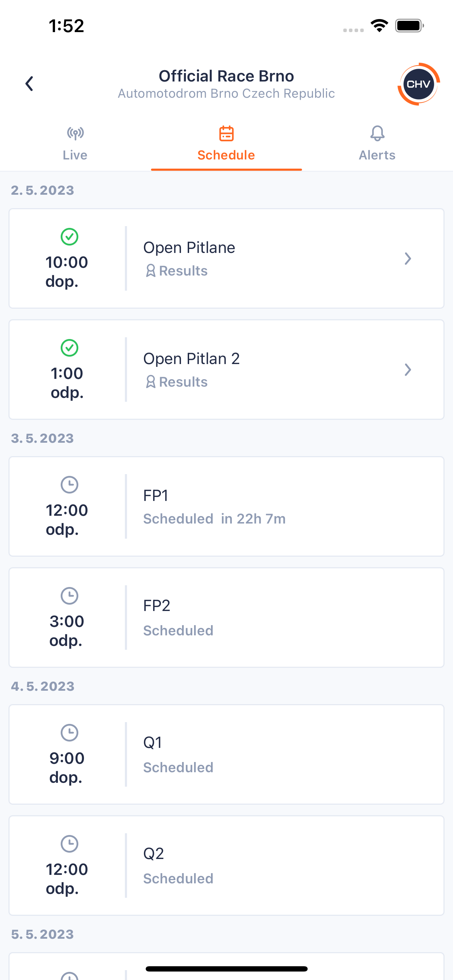Tap the battery indicator in status bar

pyautogui.click(x=409, y=26)
